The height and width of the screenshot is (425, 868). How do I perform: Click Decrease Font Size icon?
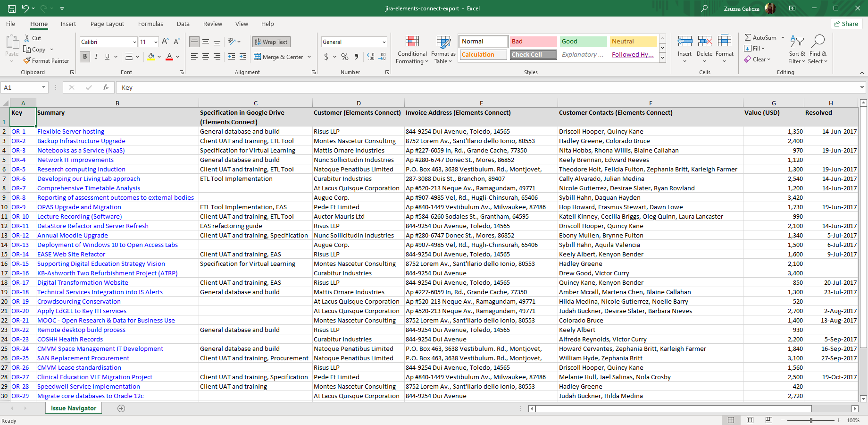[x=177, y=42]
